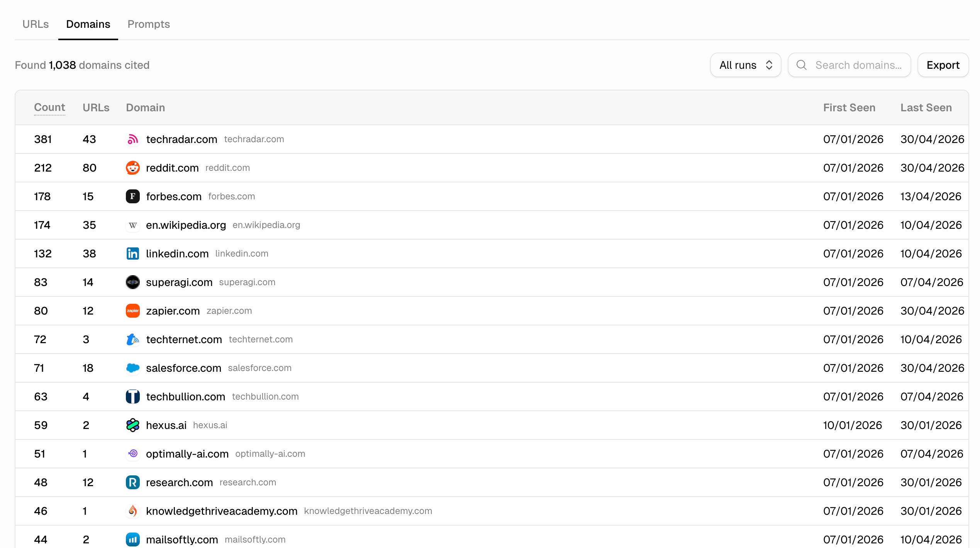
Task: Open the Prompts tab
Action: (149, 24)
